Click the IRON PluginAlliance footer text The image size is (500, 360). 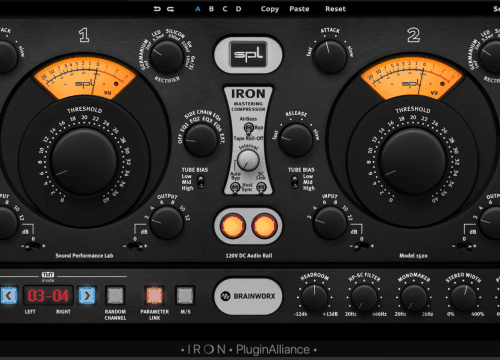(249, 349)
